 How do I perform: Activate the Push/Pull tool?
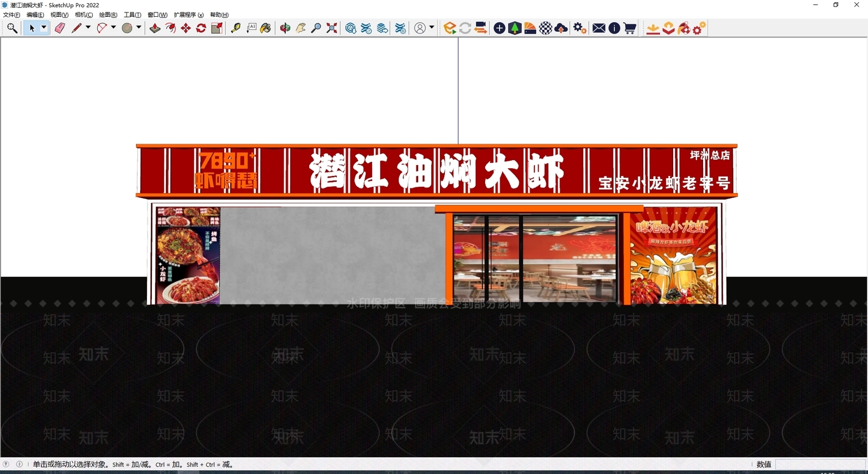(x=155, y=28)
